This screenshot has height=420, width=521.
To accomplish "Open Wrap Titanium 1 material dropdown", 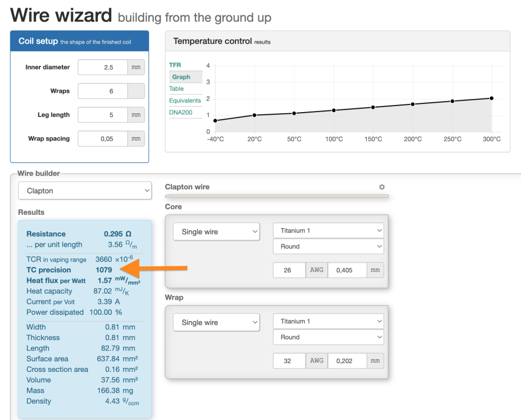I will (328, 321).
